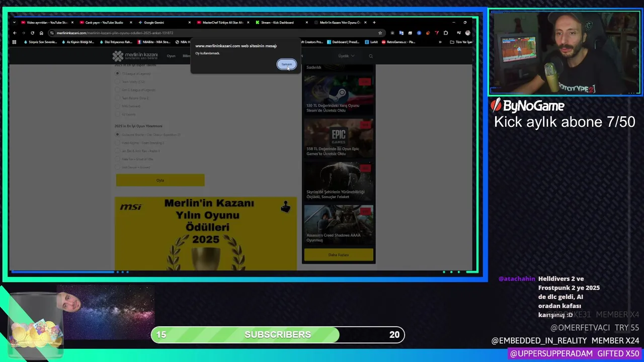Click the Yılın Oyunu Ödülleri 2025 banner
The height and width of the screenshot is (362, 644).
pos(206,234)
